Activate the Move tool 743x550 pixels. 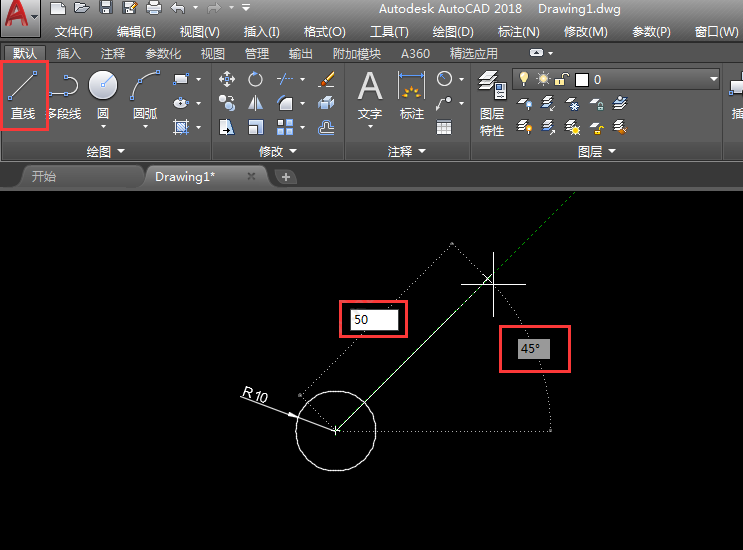tap(227, 79)
